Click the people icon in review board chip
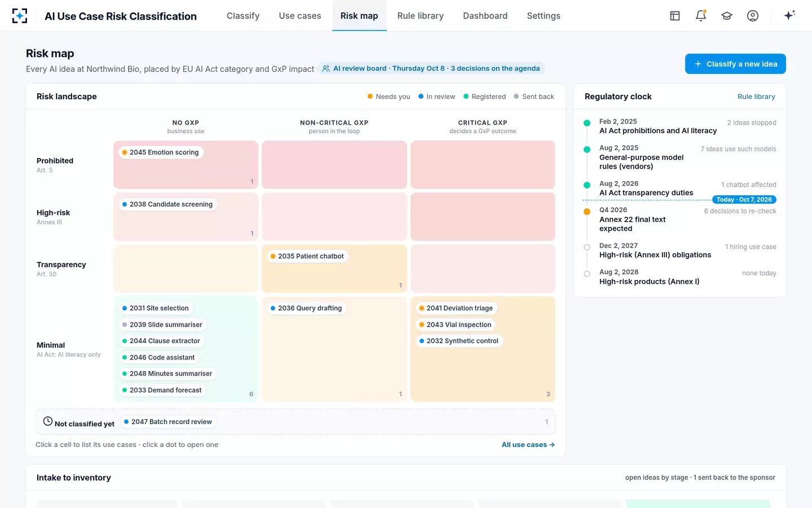This screenshot has width=812, height=508. 326,68
